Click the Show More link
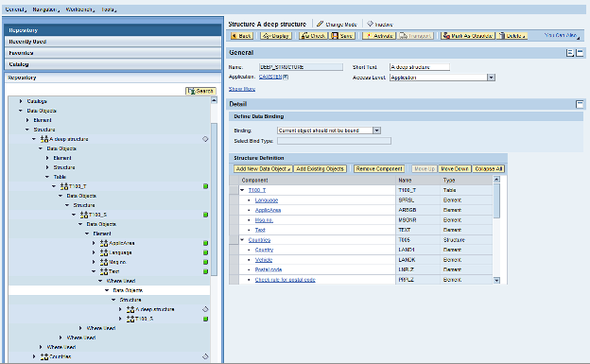The image size is (590, 364). (242, 89)
